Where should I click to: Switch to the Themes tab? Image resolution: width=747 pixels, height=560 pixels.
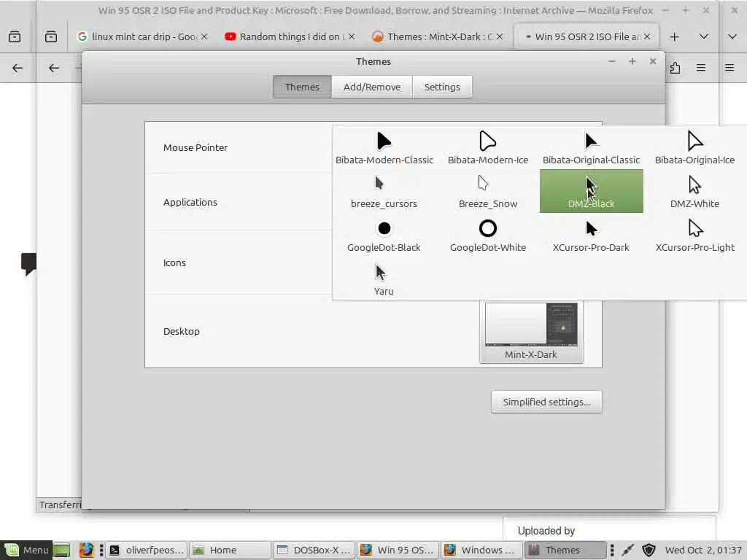tap(302, 87)
